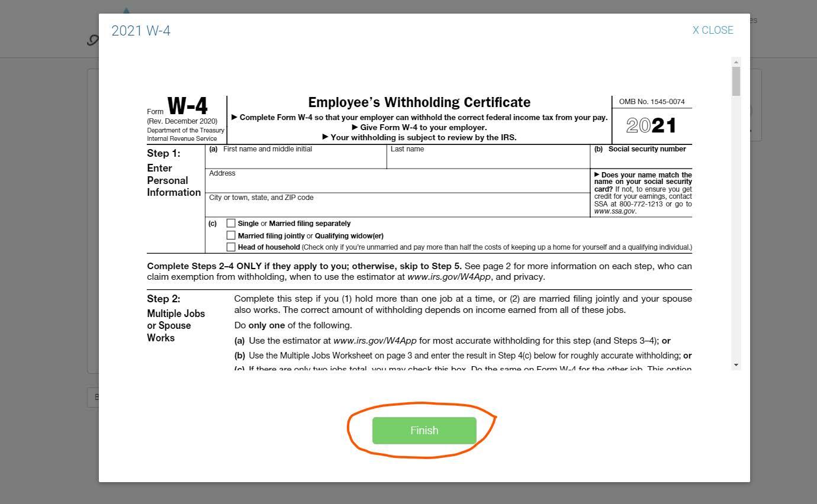The image size is (817, 504).
Task: Click the 2021 W-4 dialog title
Action: pos(141,31)
